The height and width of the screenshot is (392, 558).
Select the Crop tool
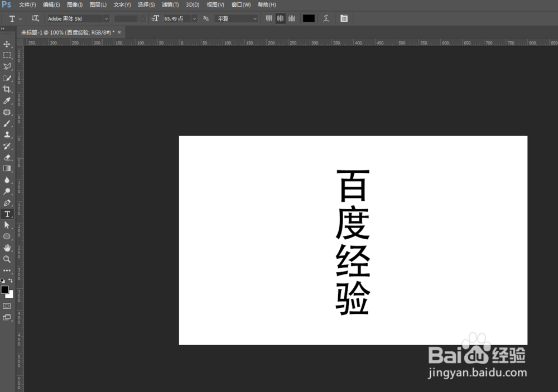(7, 89)
